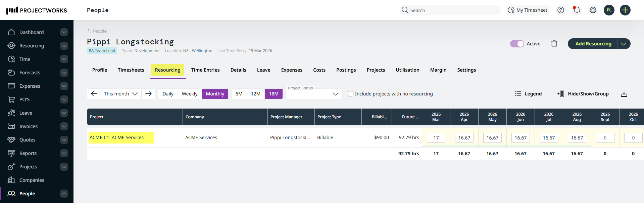This screenshot has height=203, width=644.
Task: Open the Forecasts sidebar icon
Action: 11,73
